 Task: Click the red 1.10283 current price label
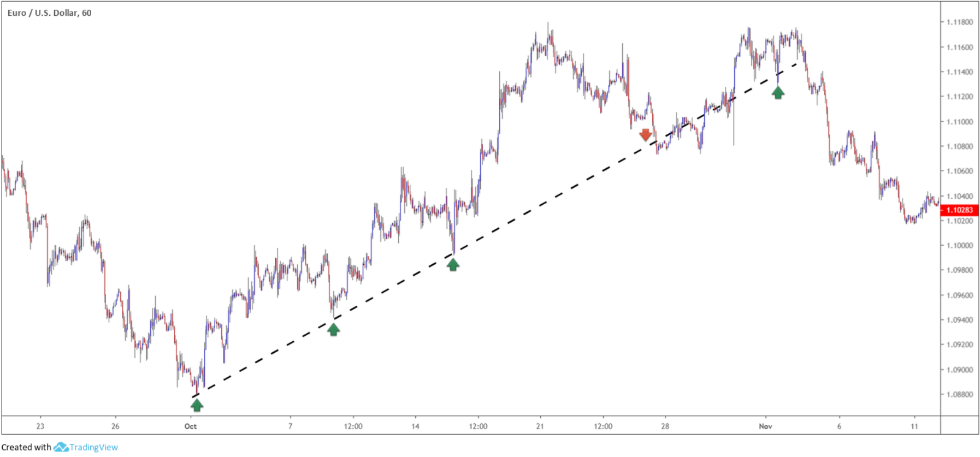coord(959,210)
